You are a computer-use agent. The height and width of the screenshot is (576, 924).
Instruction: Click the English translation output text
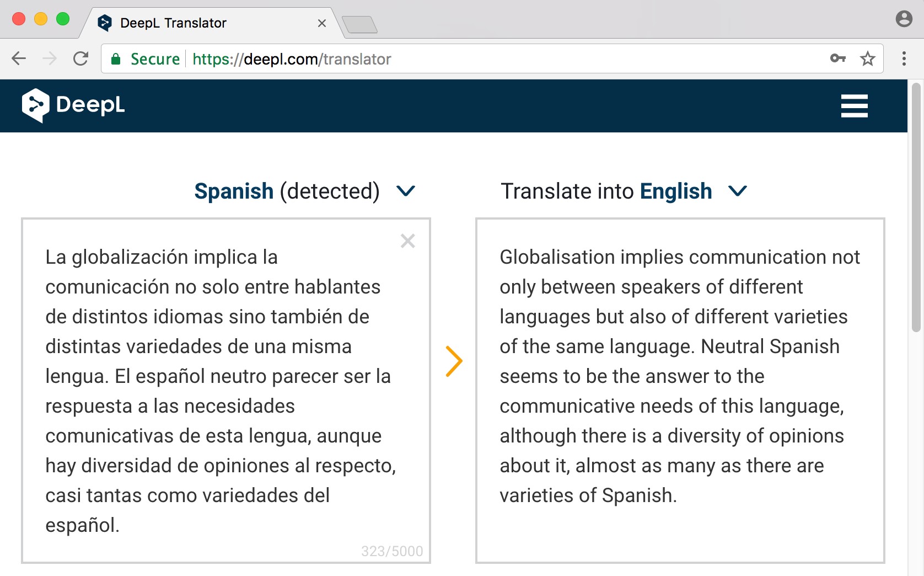(x=680, y=376)
